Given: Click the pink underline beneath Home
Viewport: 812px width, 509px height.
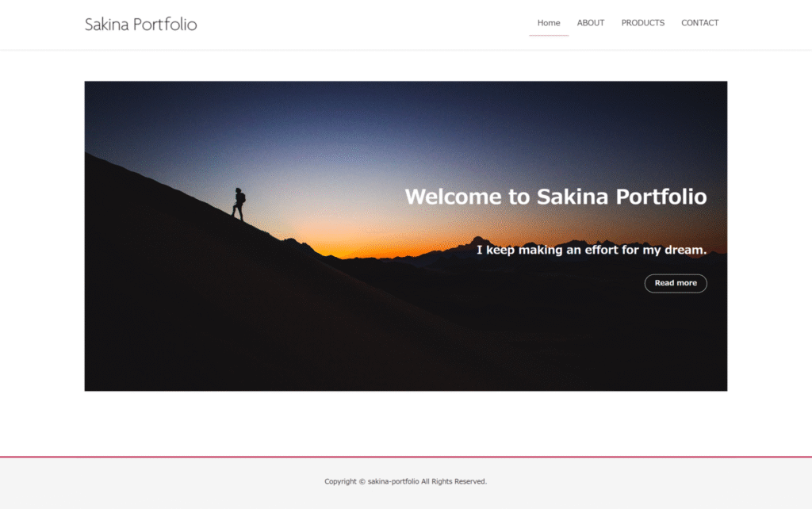Looking at the screenshot, I should tap(549, 35).
